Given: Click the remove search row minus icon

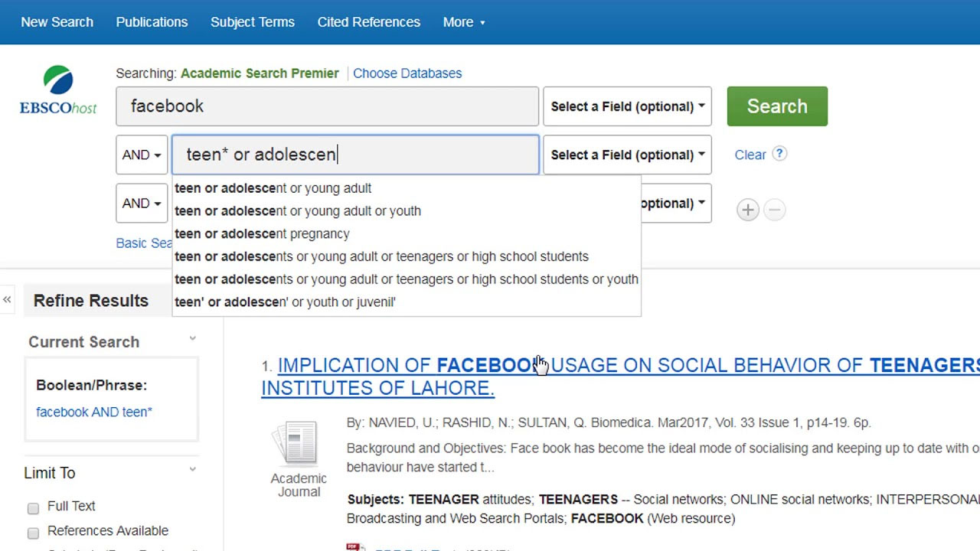Looking at the screenshot, I should tap(774, 210).
